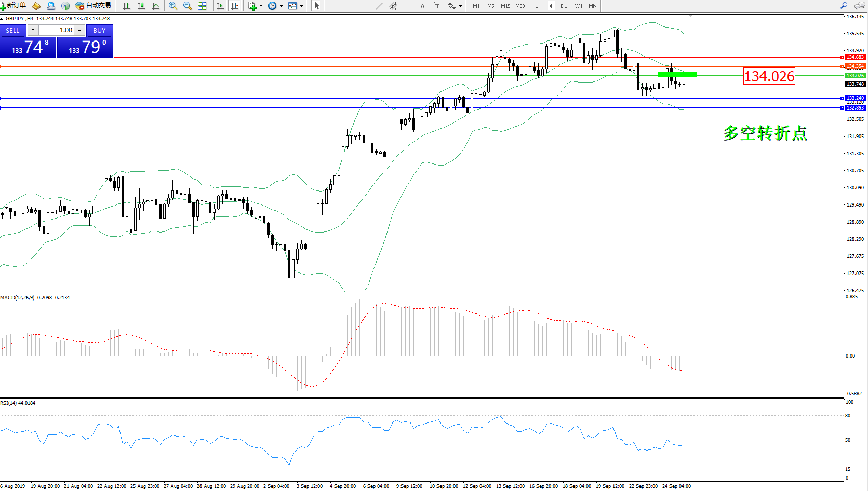Click the zoom out magnifier icon
This screenshot has width=868, height=491.
[x=188, y=6]
